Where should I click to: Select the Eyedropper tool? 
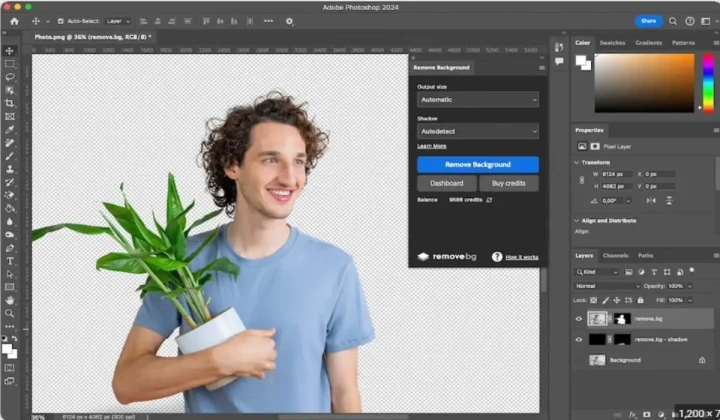point(10,129)
